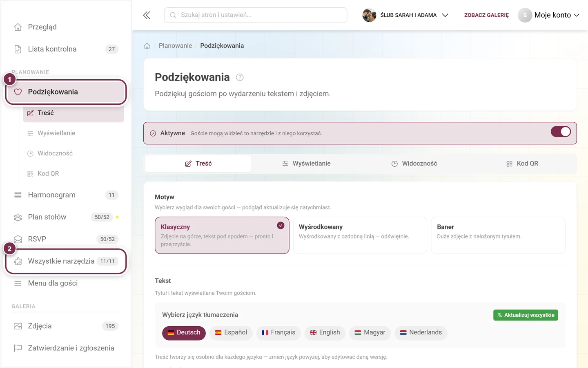Click the Zobacz galerię link
The width and height of the screenshot is (588, 368).
point(486,15)
